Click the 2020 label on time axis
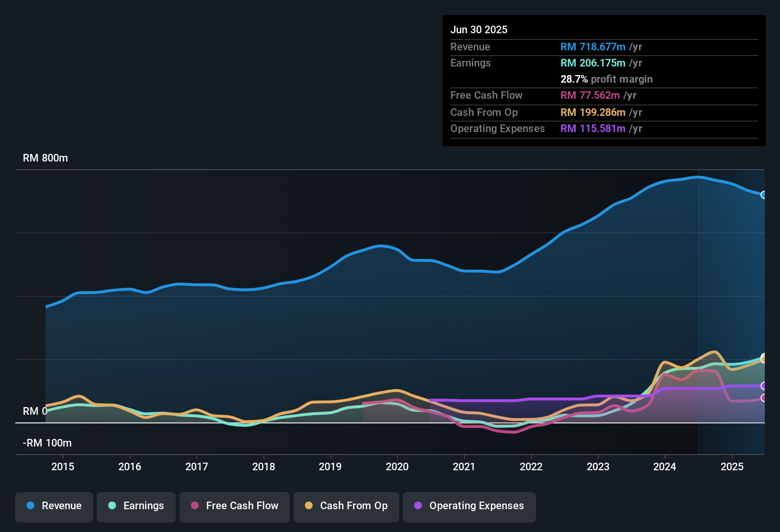Image resolution: width=780 pixels, height=532 pixels. (x=397, y=466)
